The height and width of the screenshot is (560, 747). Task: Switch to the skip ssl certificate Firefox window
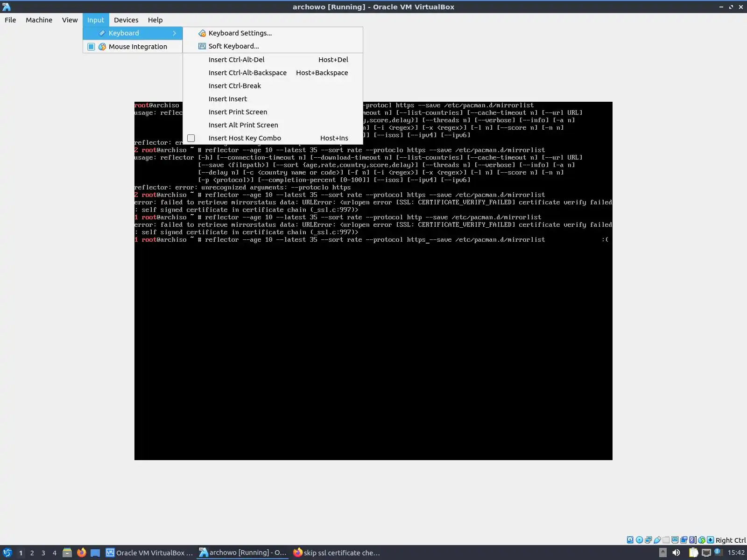tap(337, 553)
